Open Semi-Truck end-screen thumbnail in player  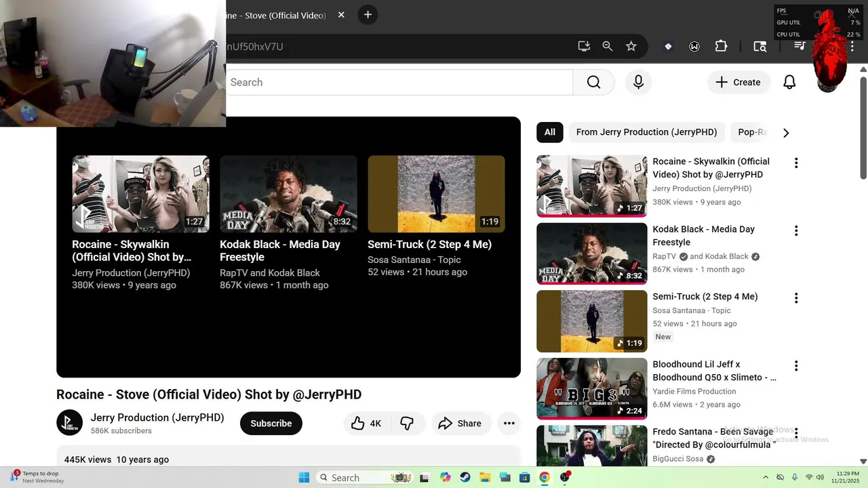click(x=436, y=194)
